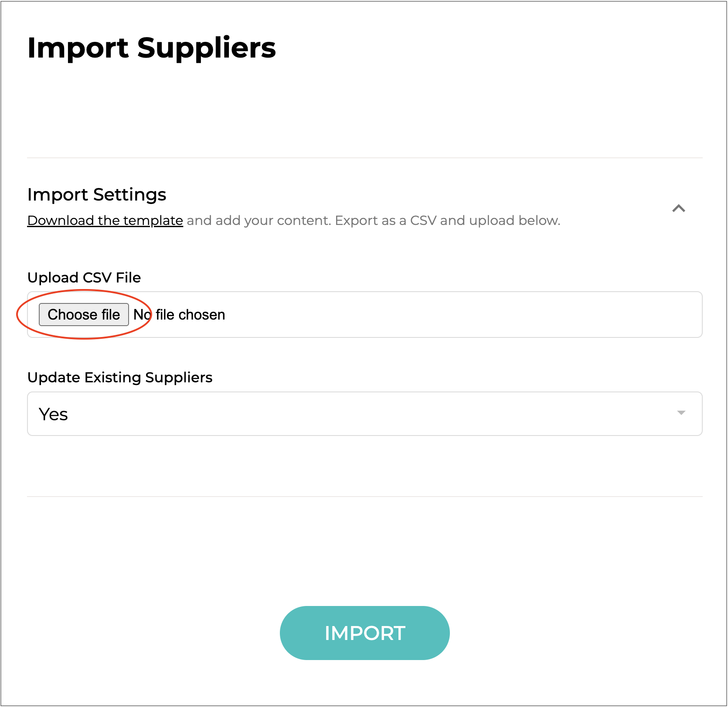Select the Yes value in the dropdown
The image size is (728, 708).
[54, 414]
